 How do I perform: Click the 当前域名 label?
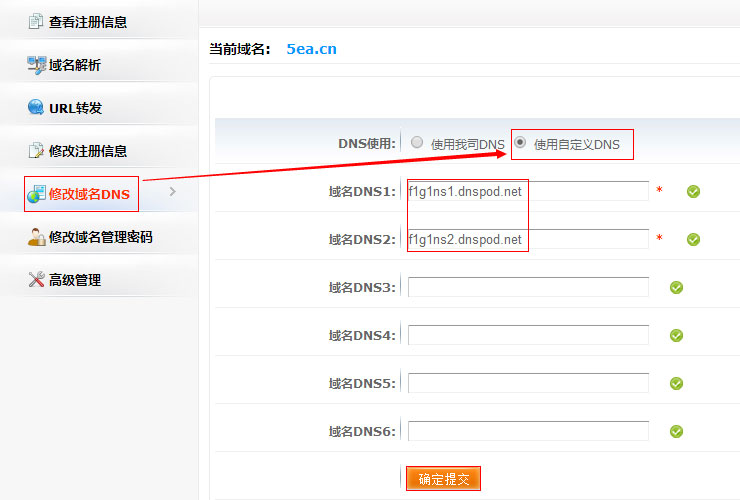(240, 49)
